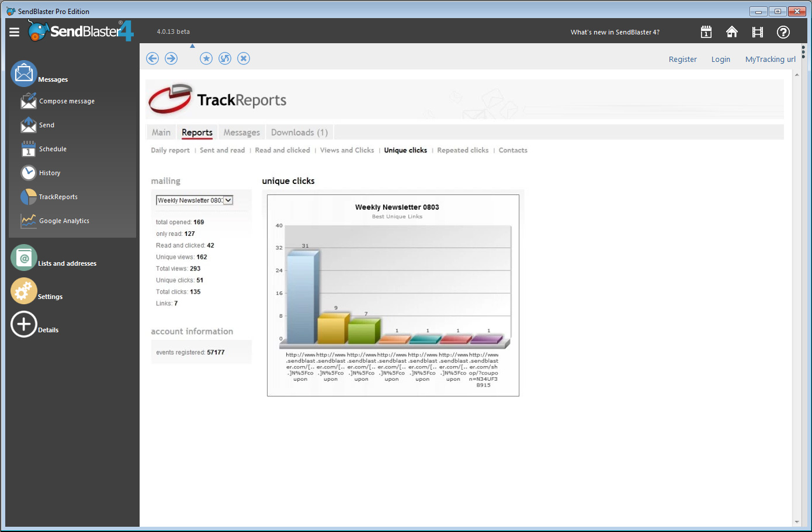Click the help question mark icon

783,32
